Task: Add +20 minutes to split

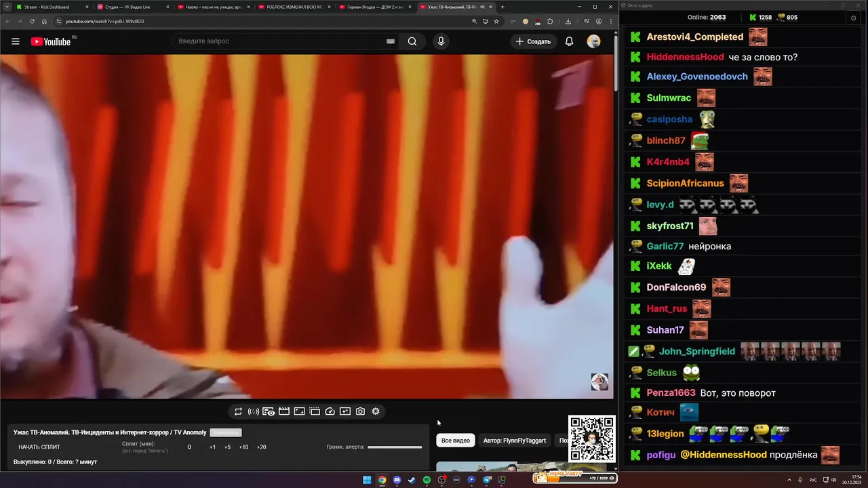Action: [261, 447]
